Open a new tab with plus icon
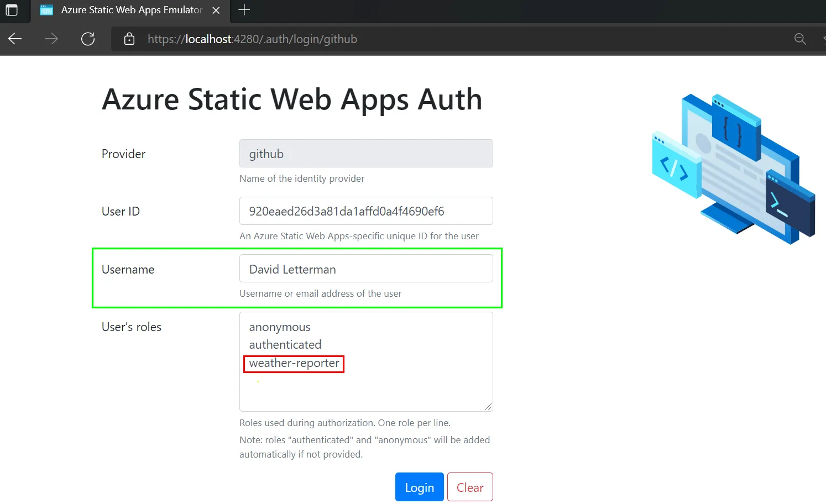 click(244, 10)
